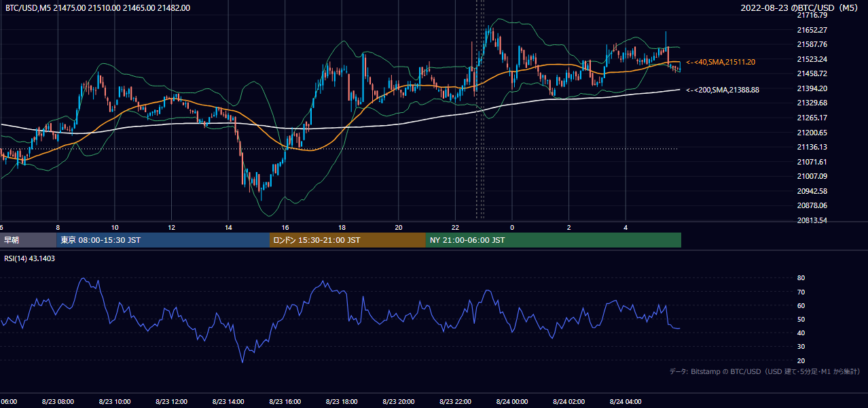Click the 8/24 02:00 time axis label
Screen dimensions: 868x408
[568, 402]
